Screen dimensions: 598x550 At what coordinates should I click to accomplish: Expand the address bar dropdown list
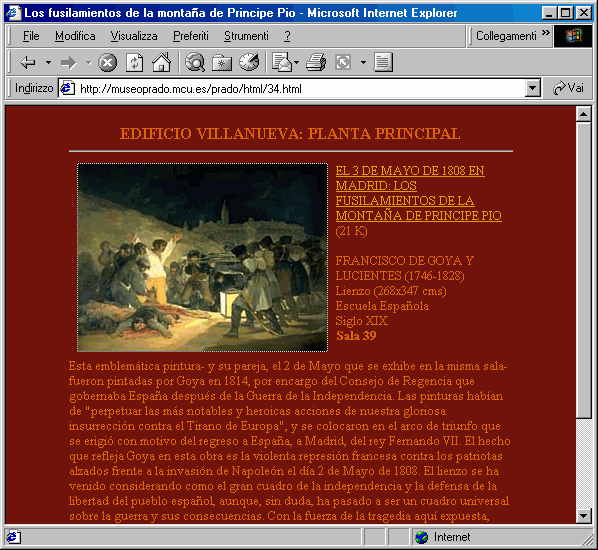tap(533, 88)
